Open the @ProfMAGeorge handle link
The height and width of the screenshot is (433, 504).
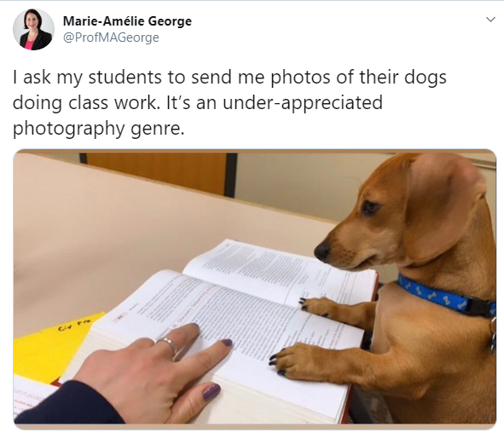(111, 38)
